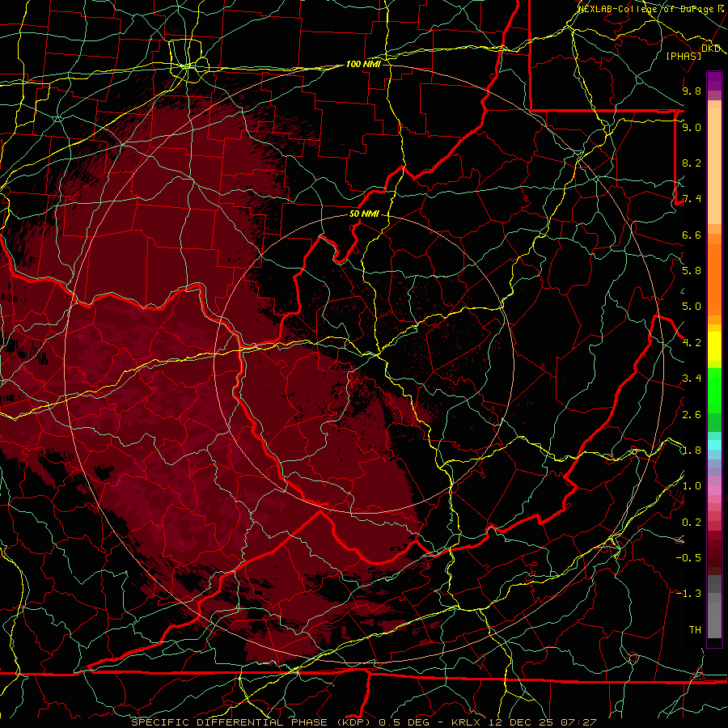Click the -0.5 scale value
Viewport: 728px width, 728px height.
coord(688,557)
